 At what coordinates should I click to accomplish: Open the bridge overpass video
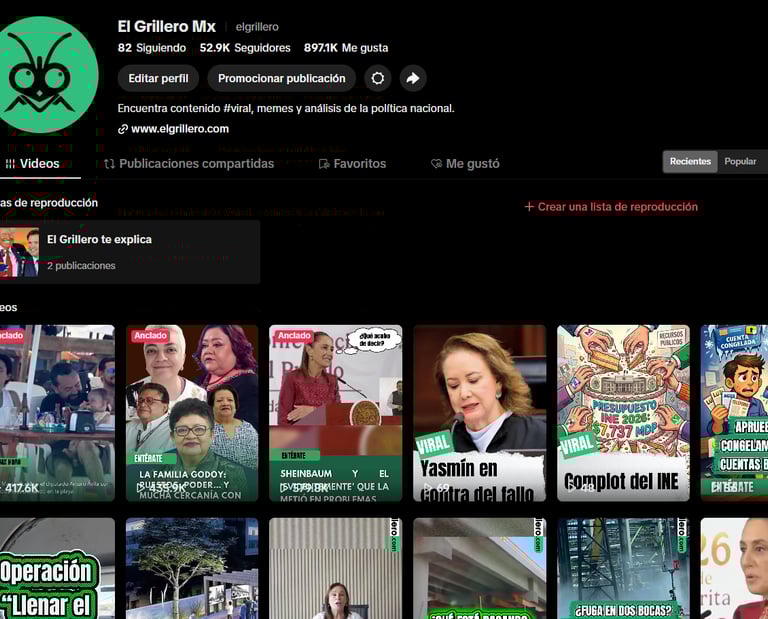[480, 569]
